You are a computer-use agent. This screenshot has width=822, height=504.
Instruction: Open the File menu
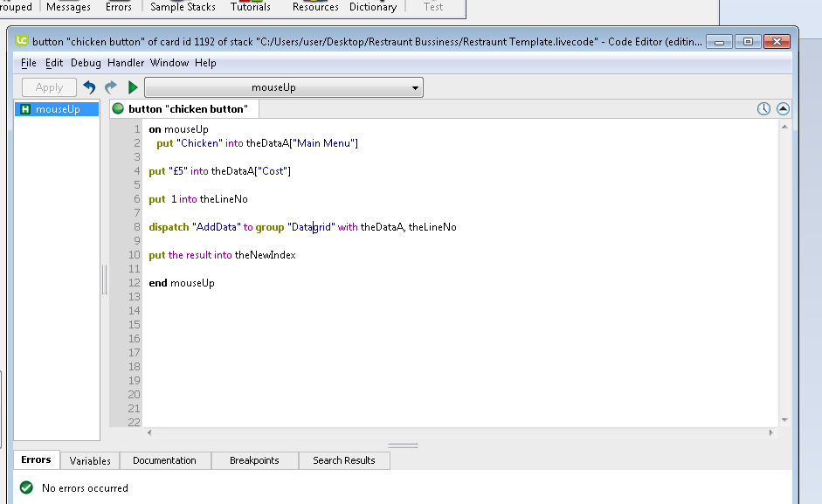click(29, 63)
